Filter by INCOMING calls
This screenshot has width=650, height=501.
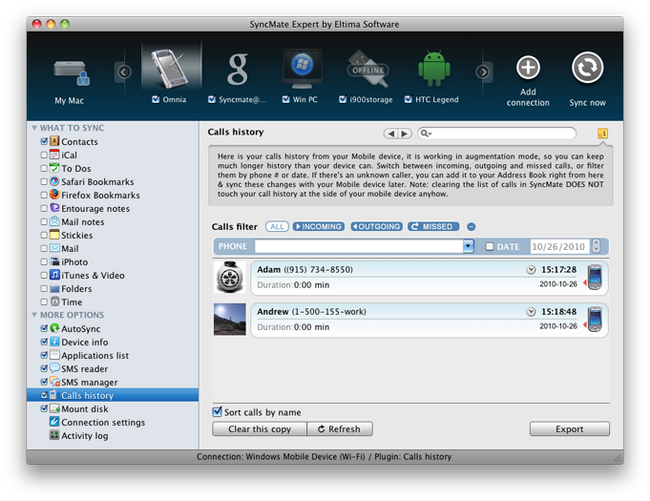(318, 227)
